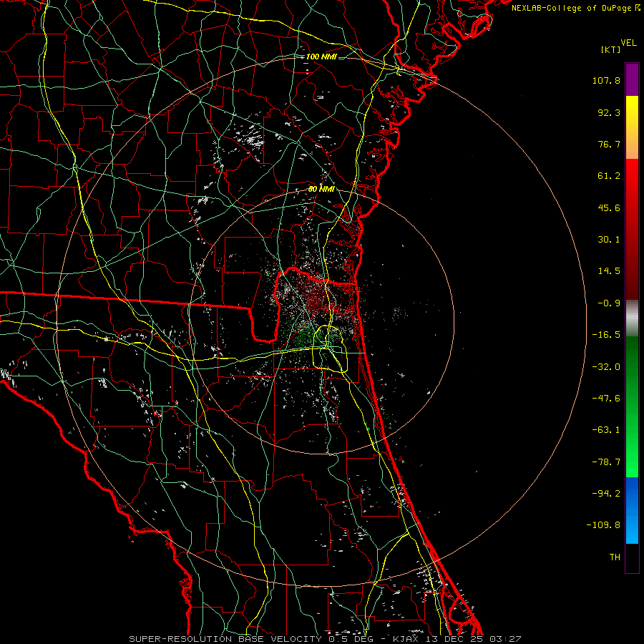Click the 107.8 value on the velocity scale
Image resolution: width=644 pixels, height=644 pixels.
[605, 81]
